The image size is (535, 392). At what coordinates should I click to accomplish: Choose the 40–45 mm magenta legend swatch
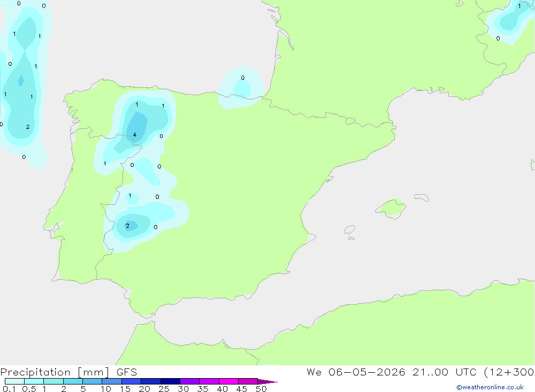[x=228, y=381]
